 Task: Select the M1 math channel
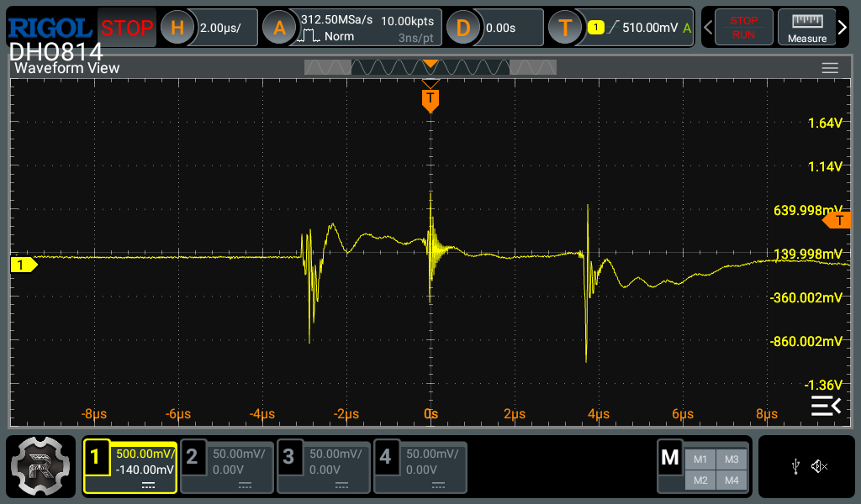(700, 459)
